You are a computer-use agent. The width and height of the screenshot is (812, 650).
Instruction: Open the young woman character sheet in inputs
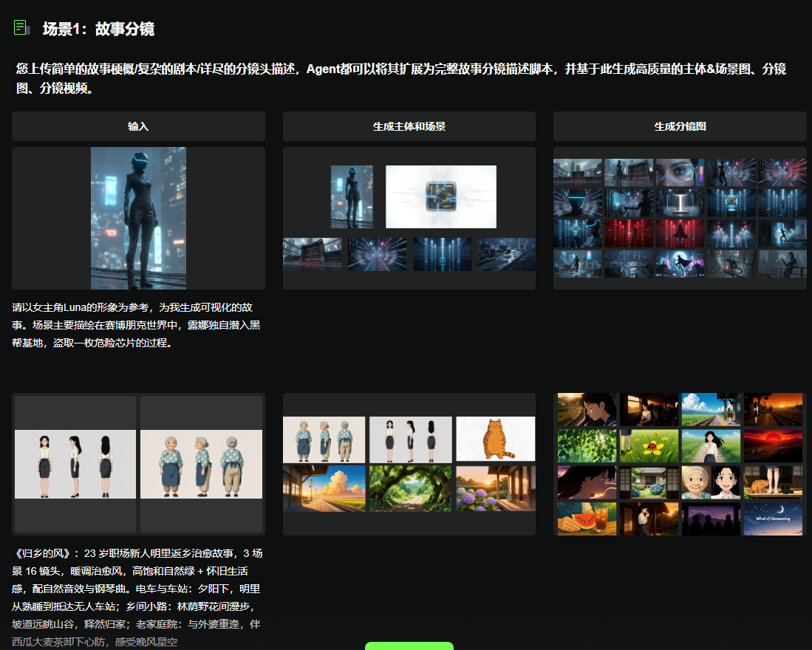(75, 464)
